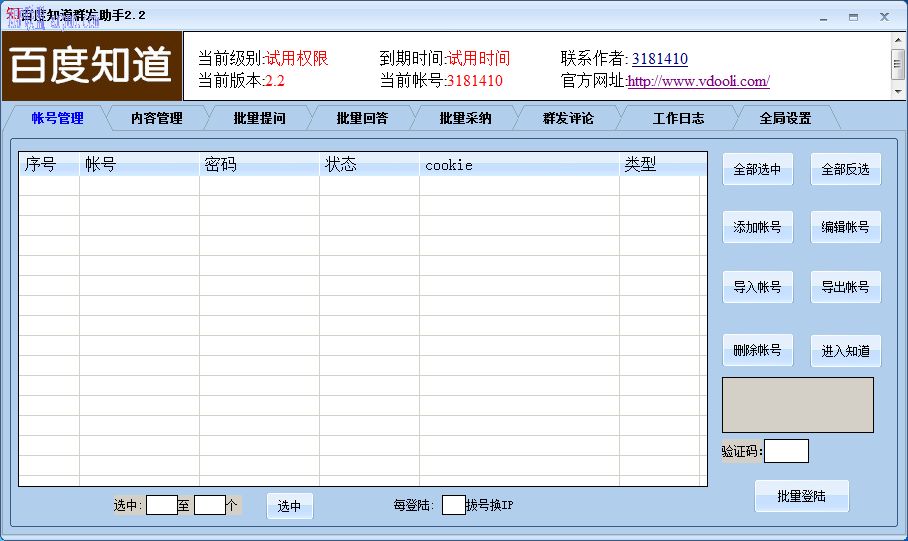Start batch login with 批量登陆
Viewport: 908px width, 541px height.
click(801, 496)
